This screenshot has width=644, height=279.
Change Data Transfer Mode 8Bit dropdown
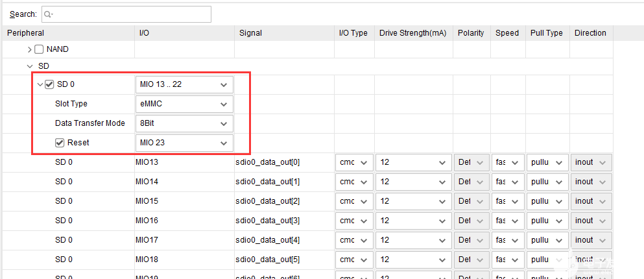184,123
